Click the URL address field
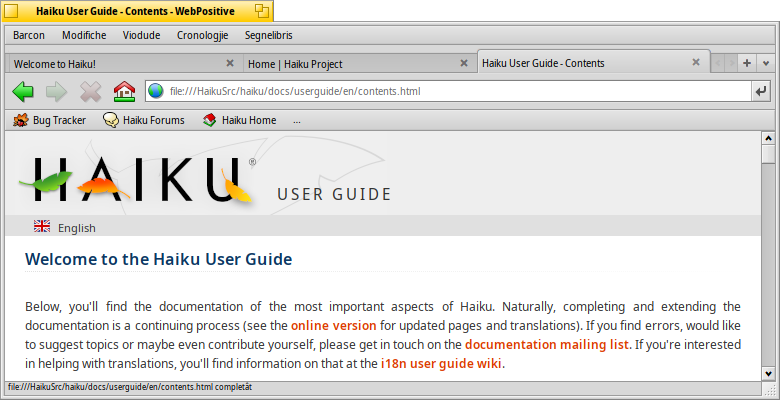 click(450, 92)
